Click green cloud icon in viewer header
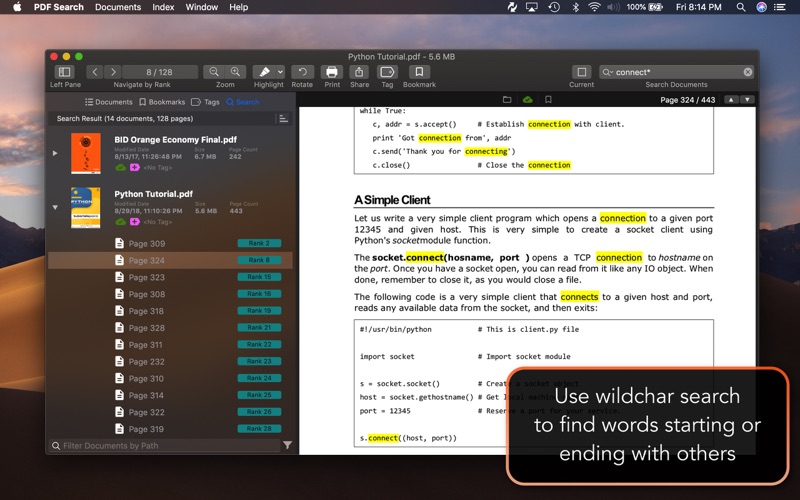Screen dimensions: 800x500 click(528, 99)
